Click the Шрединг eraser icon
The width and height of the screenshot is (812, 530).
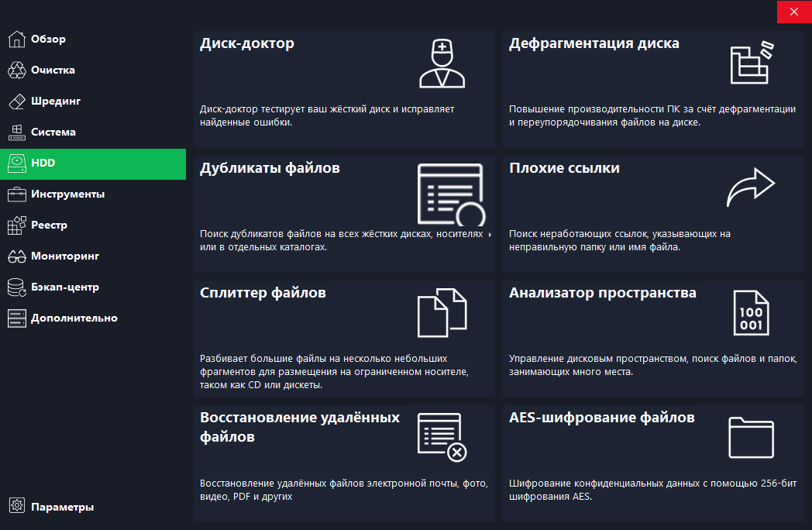click(16, 101)
